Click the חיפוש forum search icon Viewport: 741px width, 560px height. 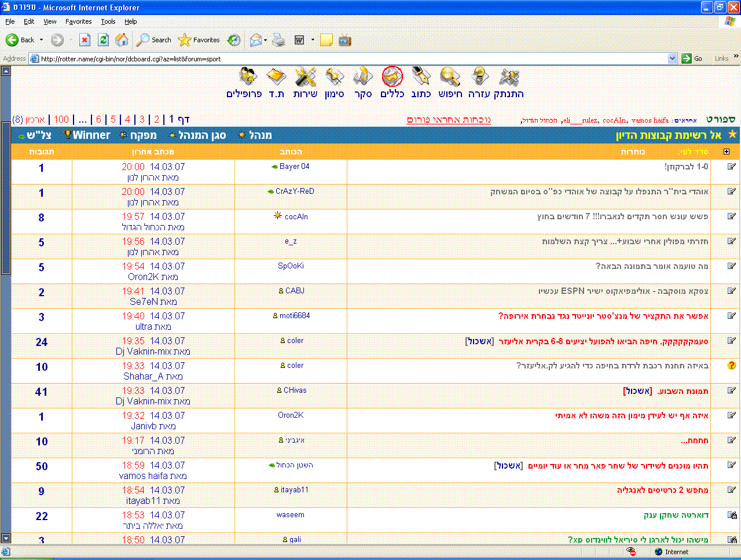point(450,77)
